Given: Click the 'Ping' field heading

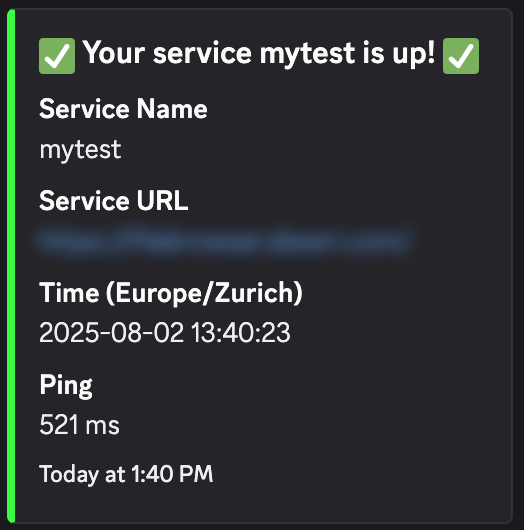Looking at the screenshot, I should click(x=66, y=386).
